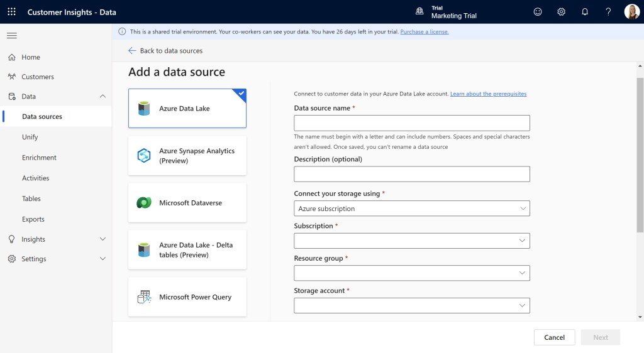Collapse the Data section in sidebar
The height and width of the screenshot is (353, 644).
103,97
